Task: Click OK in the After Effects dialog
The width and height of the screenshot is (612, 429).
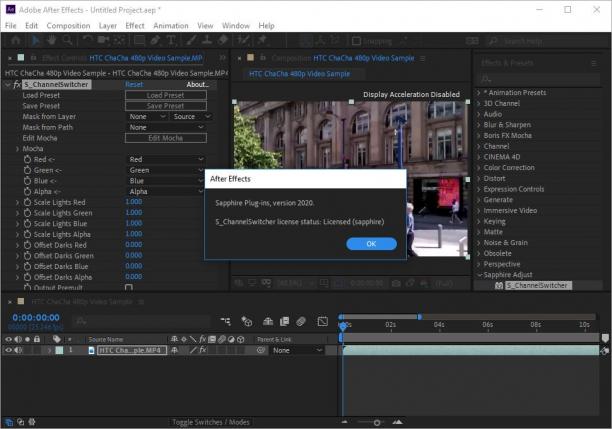Action: (371, 244)
